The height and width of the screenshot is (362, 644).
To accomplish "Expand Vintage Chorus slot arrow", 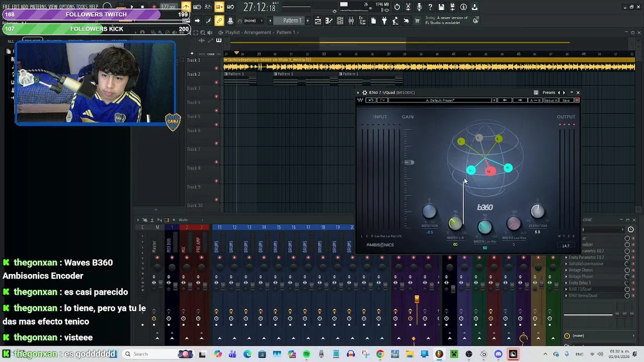I will [566, 270].
